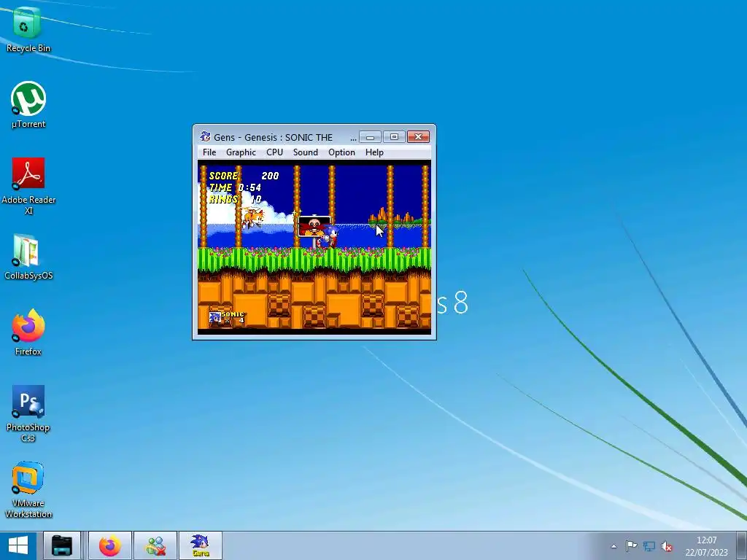Click the Gens Sonic title bar icon
Screen dimensions: 747x560
205,136
